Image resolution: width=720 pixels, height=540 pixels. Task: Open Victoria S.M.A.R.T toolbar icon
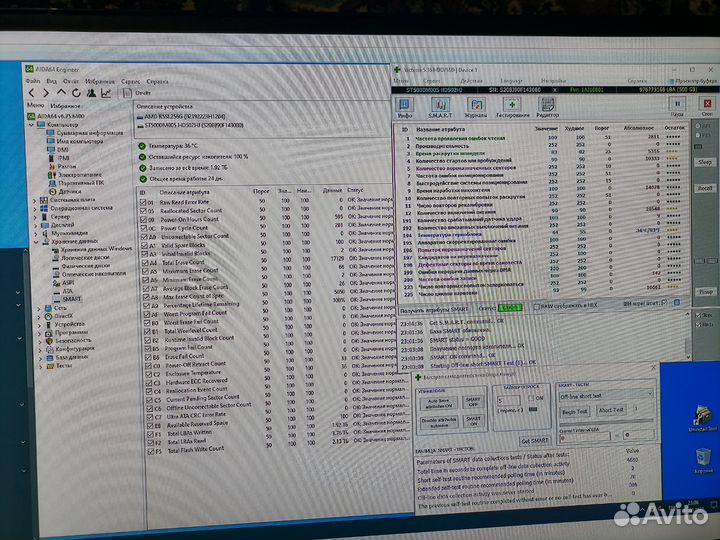pos(439,107)
